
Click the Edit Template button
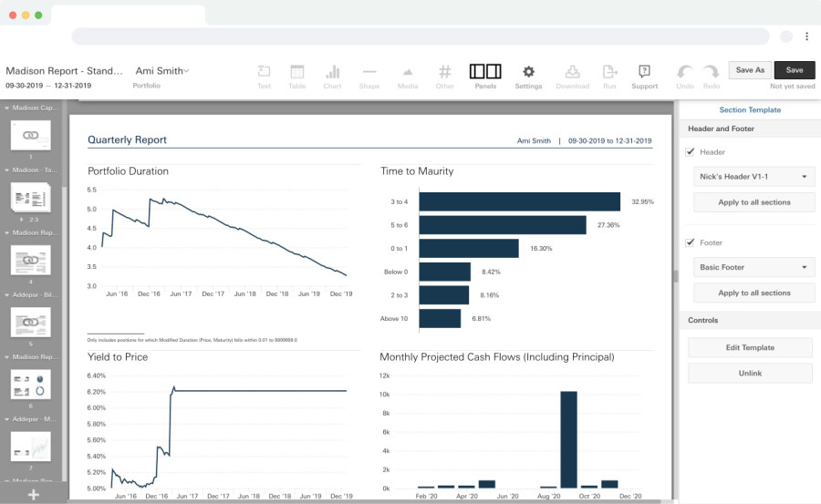[x=750, y=347]
